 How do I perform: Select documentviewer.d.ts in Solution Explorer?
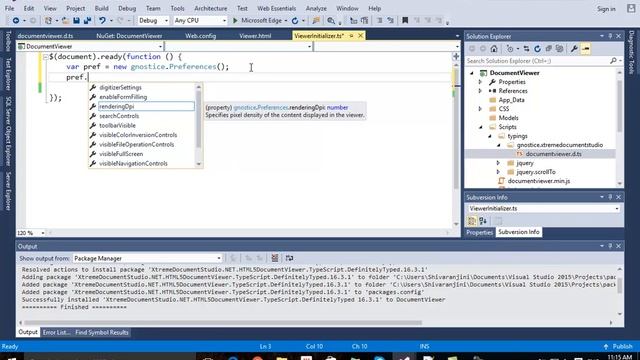(553, 154)
